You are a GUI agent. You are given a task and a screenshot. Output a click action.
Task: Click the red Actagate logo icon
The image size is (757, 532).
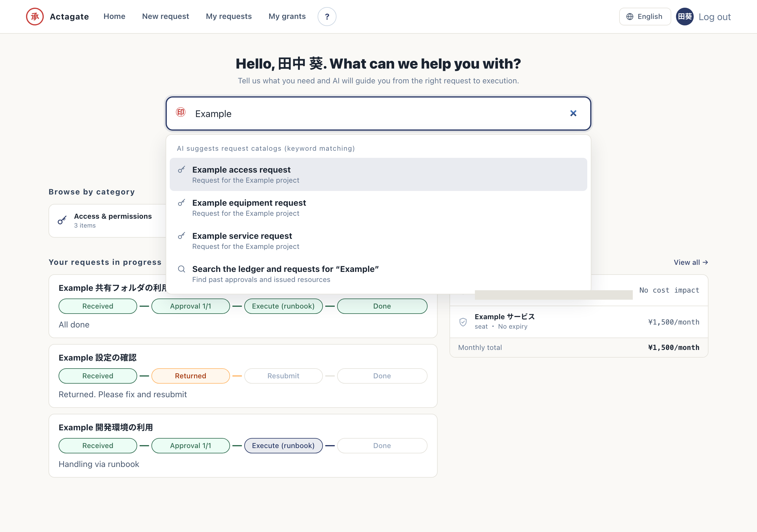[x=35, y=17]
